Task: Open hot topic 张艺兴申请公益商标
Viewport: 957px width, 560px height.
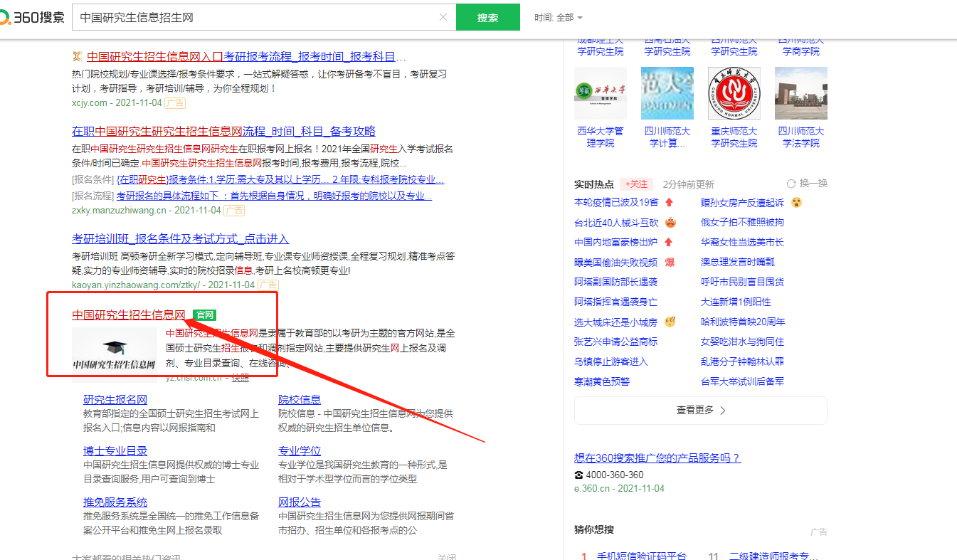Action: pos(616,342)
